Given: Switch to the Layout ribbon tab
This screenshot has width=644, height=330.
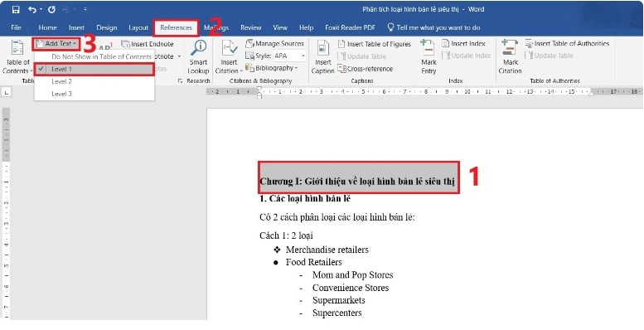Looking at the screenshot, I should click(x=138, y=27).
